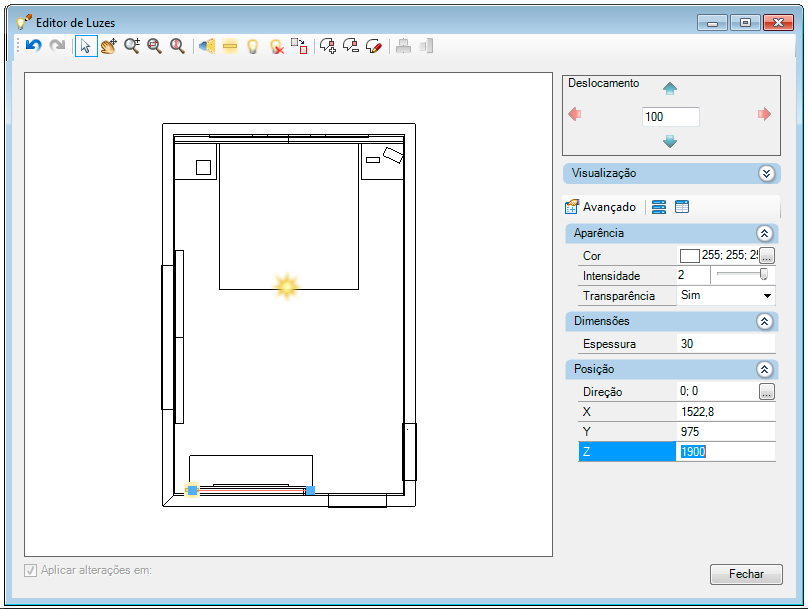Image resolution: width=808 pixels, height=609 pixels.
Task: Click the Deslocamento value input field
Action: [670, 117]
